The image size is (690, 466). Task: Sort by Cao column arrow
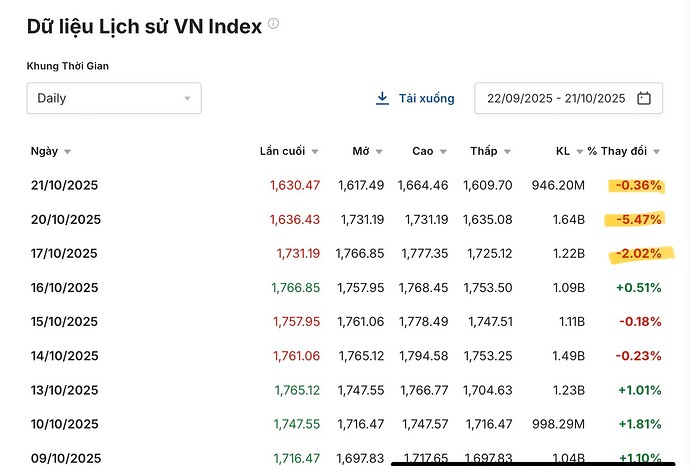[x=443, y=152]
